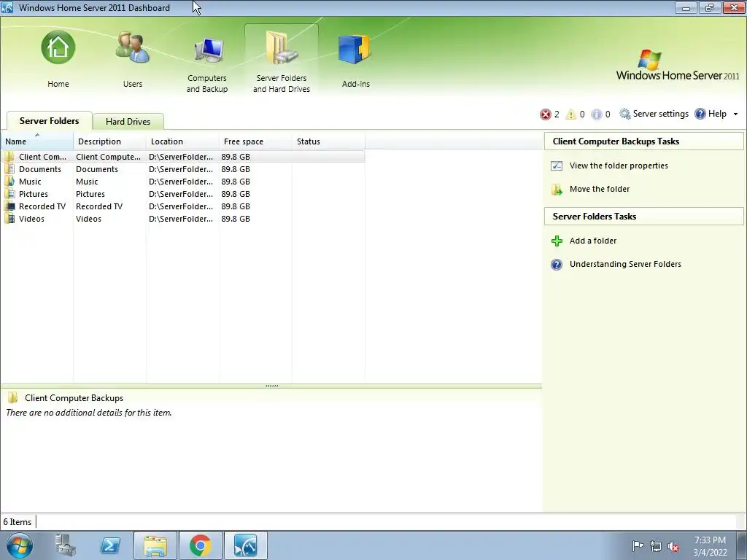
Task: Click the Client Compute... description cell
Action: pyautogui.click(x=108, y=157)
